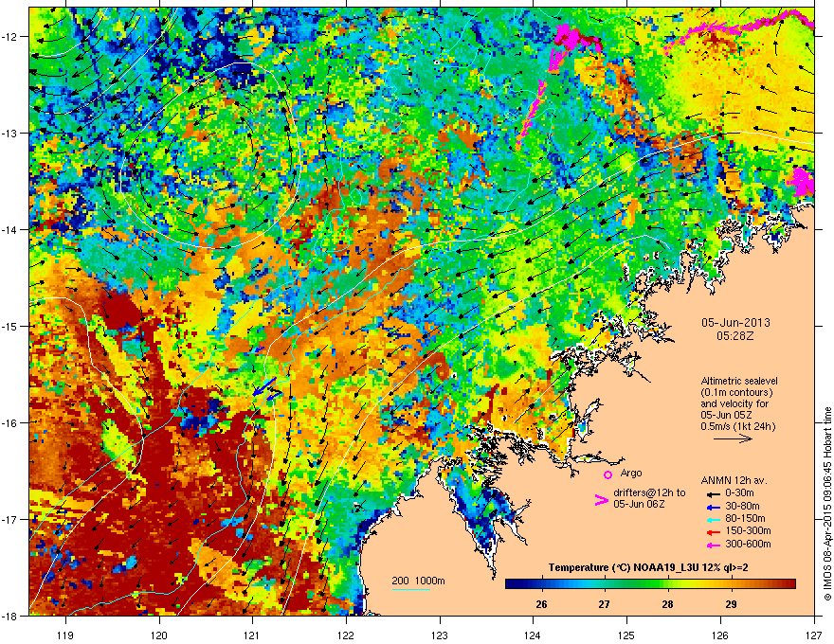Screen dimensions: 834x644
Task: Click the colorbar tick label 26
Action: (x=541, y=604)
